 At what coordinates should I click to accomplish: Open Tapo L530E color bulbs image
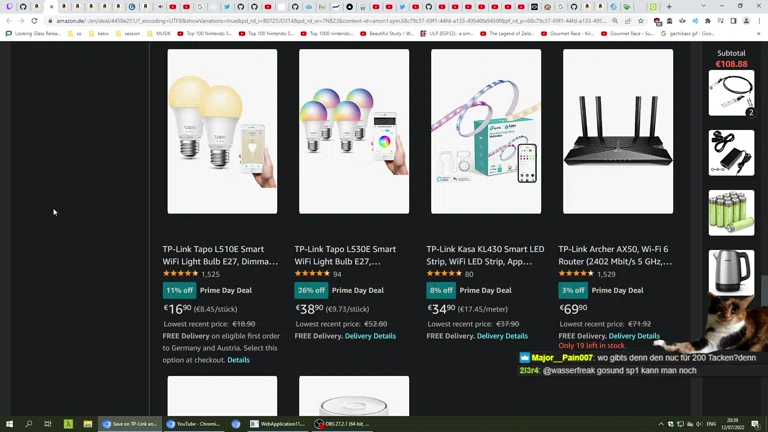[x=354, y=131]
